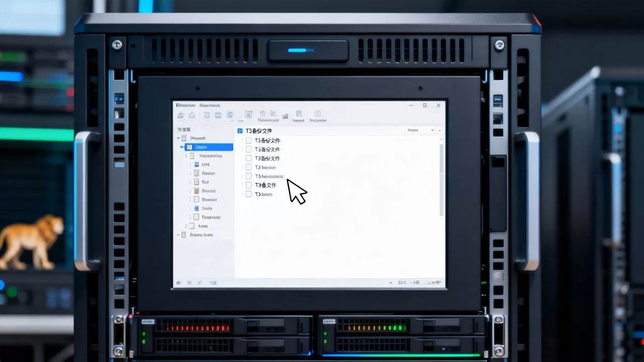
Task: Click the blue icon in the bottom status bar
Action: (213, 283)
